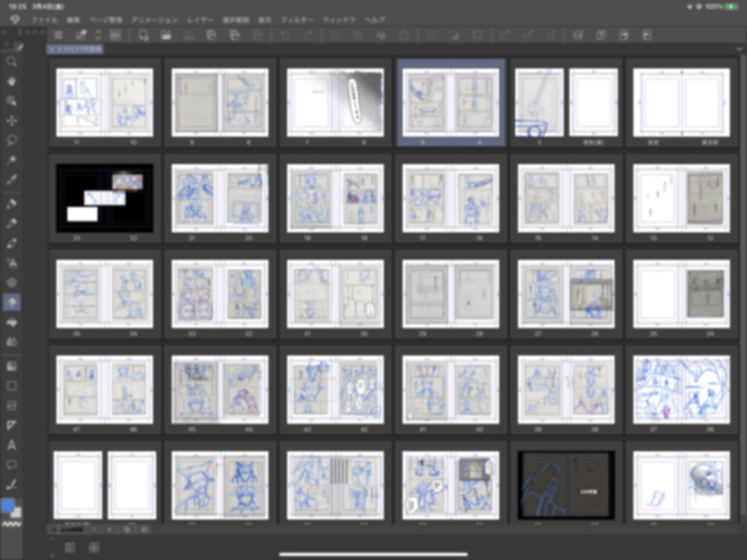The image size is (747, 560).
Task: Adjust the thumbnail size slider below pages
Action: tap(71, 529)
